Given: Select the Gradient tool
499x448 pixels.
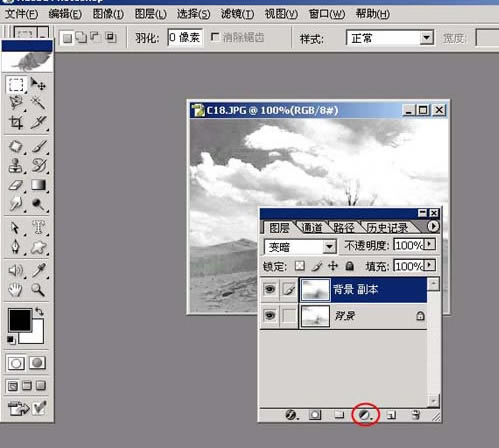Looking at the screenshot, I should click(x=38, y=185).
